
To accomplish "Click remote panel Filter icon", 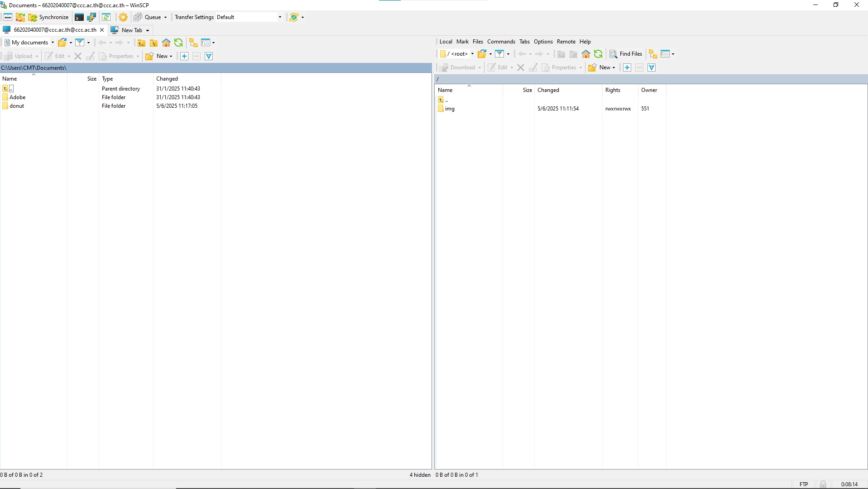I will [x=499, y=54].
